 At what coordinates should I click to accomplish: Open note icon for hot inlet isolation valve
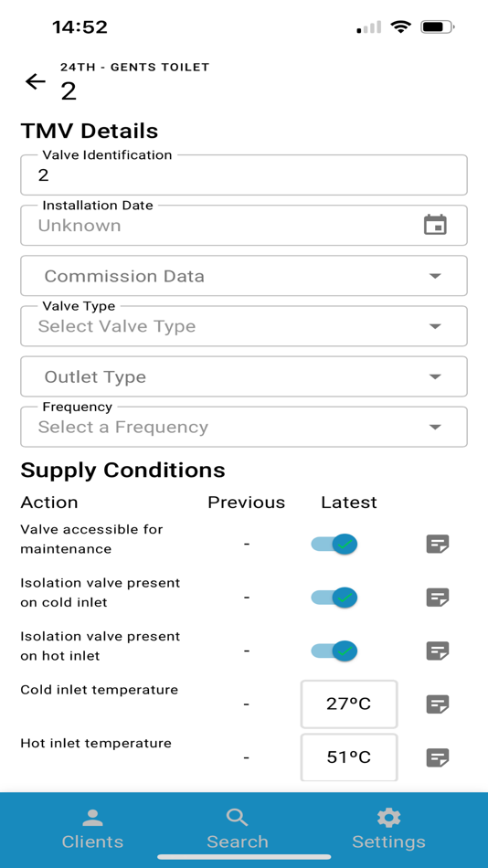pos(437,651)
